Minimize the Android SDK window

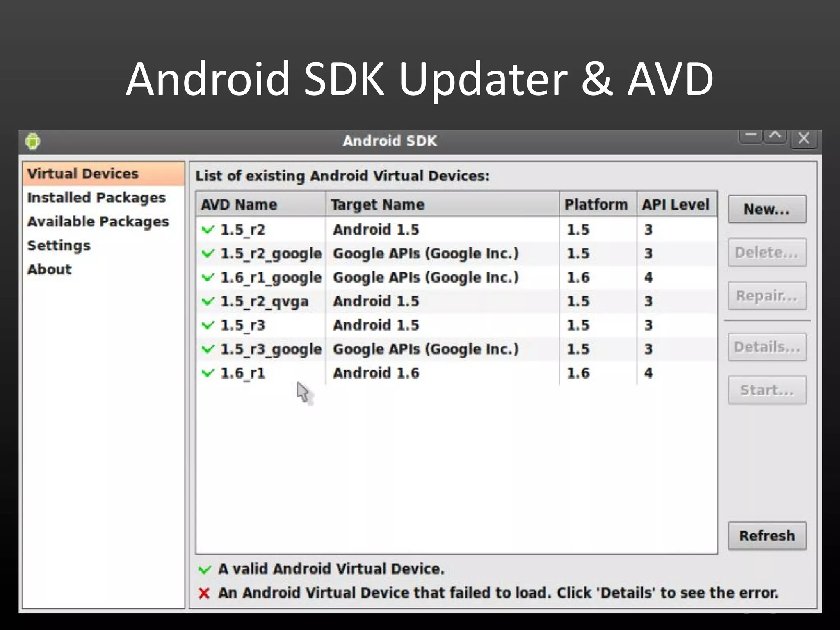click(x=750, y=136)
